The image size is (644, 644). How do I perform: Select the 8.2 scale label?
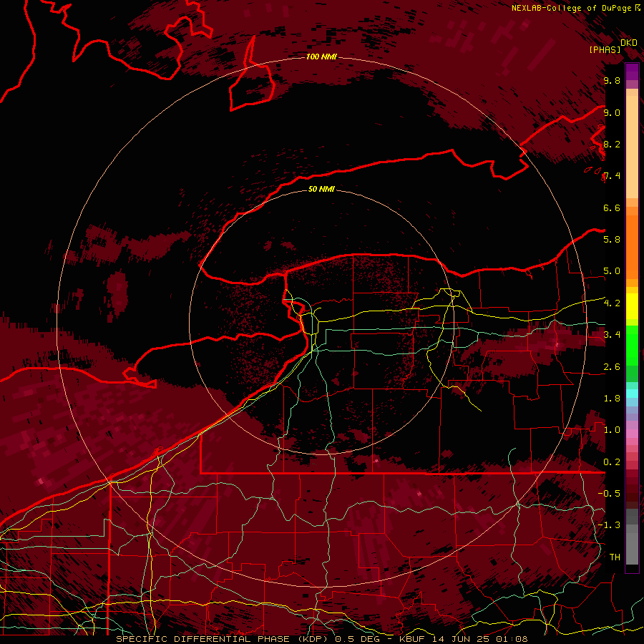612,144
